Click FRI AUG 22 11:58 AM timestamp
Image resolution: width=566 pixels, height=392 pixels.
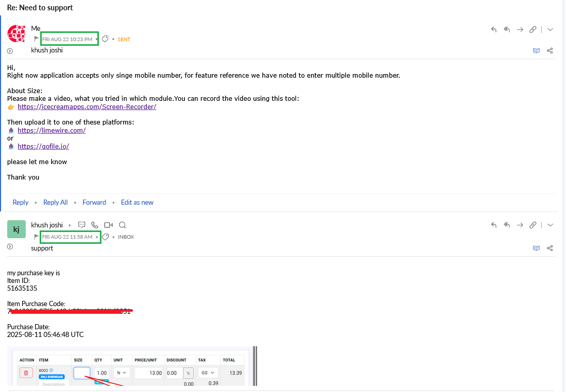point(67,237)
